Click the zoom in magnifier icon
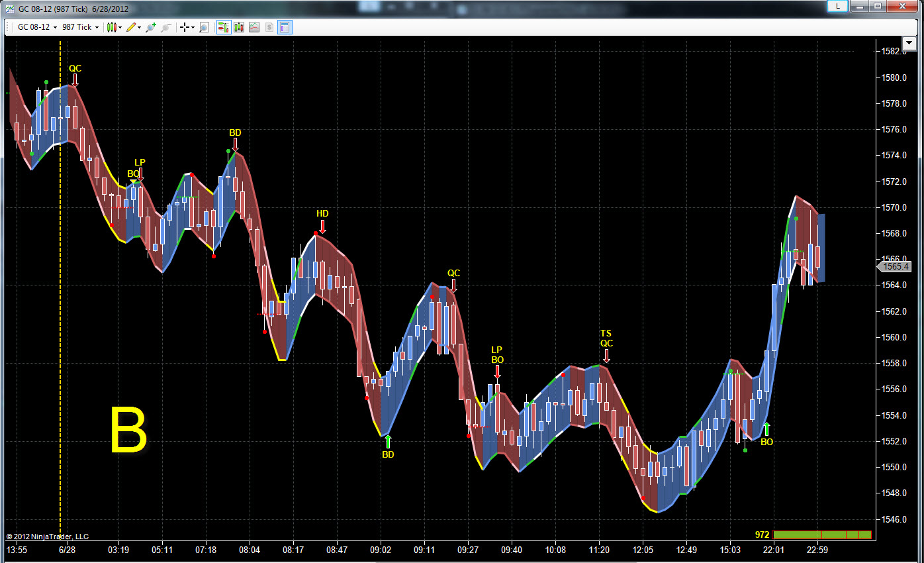Viewport: 924px width, 563px height. pos(151,27)
